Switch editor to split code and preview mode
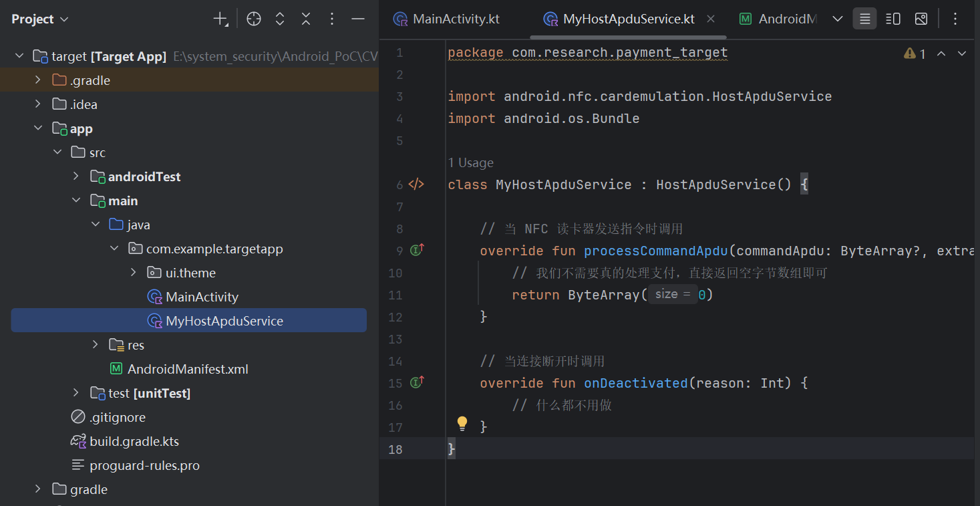The image size is (980, 506). [x=892, y=19]
